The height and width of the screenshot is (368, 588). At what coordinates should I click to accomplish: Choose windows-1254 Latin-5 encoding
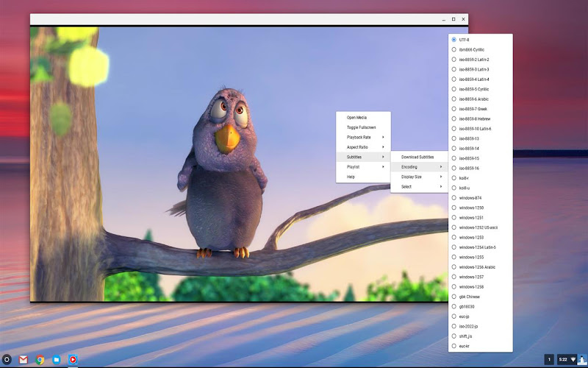pos(481,247)
